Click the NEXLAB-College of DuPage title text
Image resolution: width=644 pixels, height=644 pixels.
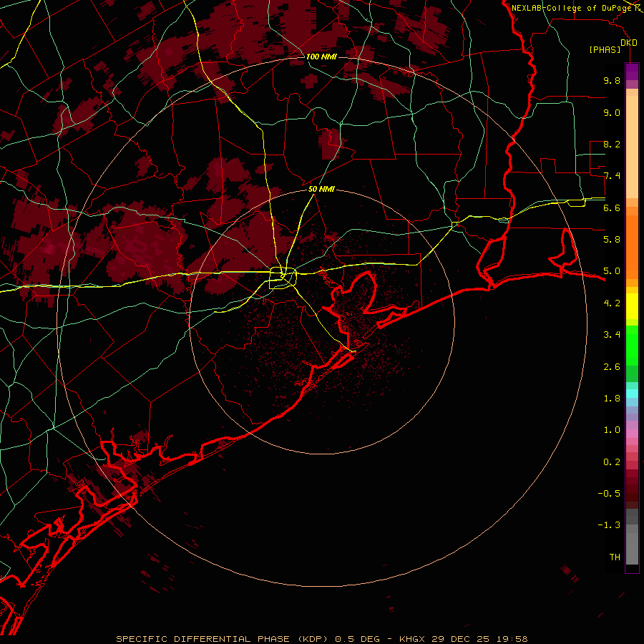572,8
